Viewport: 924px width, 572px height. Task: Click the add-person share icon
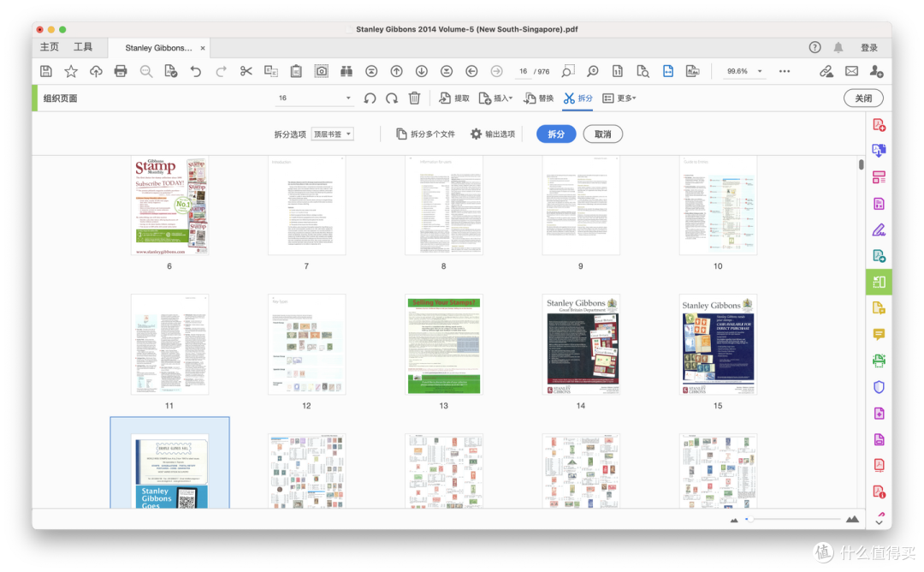(x=876, y=71)
